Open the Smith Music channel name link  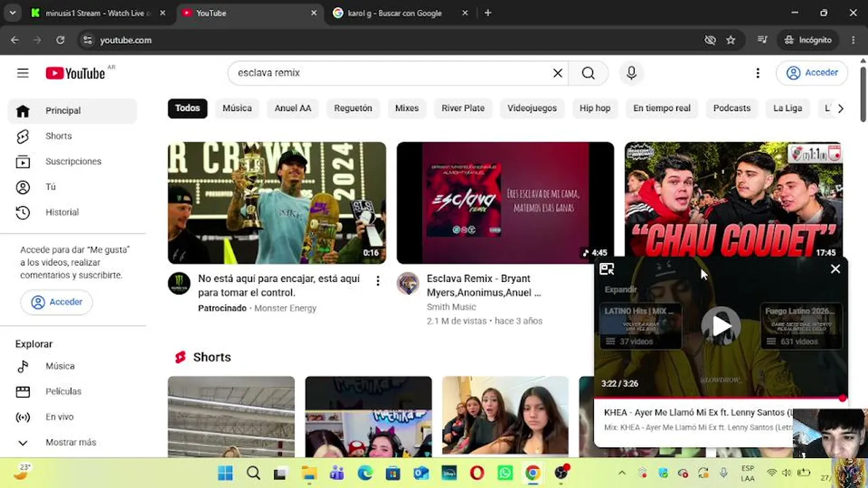[452, 307]
